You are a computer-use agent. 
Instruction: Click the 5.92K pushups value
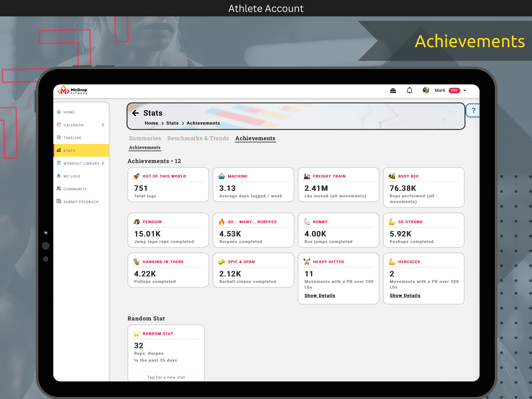tap(400, 234)
